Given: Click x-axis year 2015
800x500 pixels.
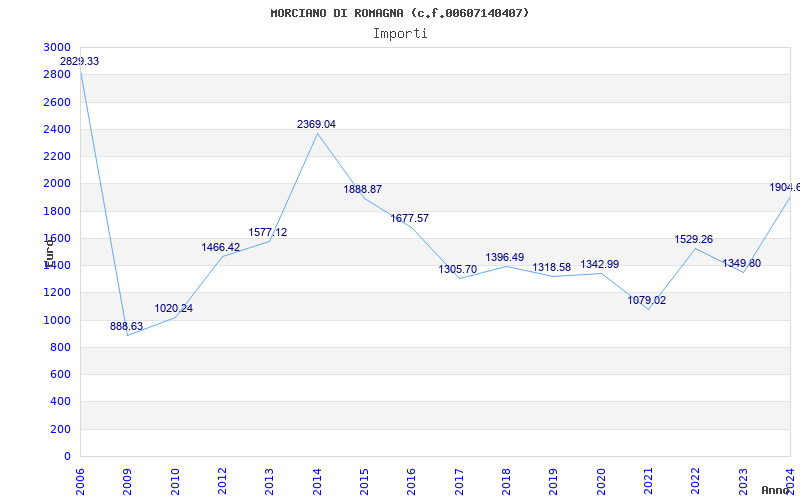Looking at the screenshot, I should 364,482.
